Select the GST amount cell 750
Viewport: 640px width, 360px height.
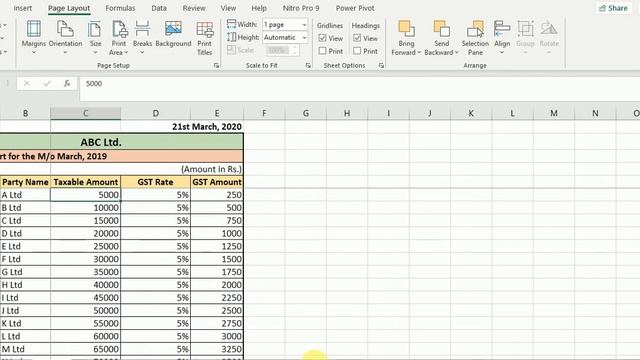click(x=217, y=220)
